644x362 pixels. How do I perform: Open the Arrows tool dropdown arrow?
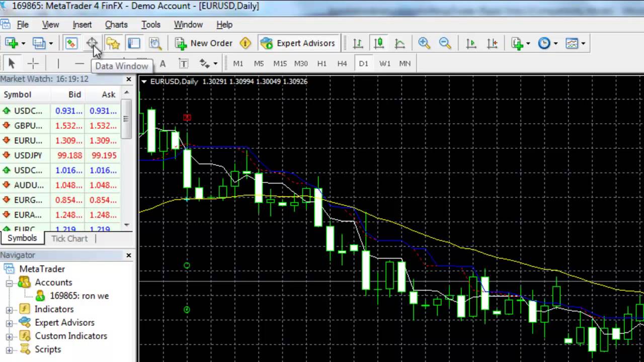[x=215, y=64]
